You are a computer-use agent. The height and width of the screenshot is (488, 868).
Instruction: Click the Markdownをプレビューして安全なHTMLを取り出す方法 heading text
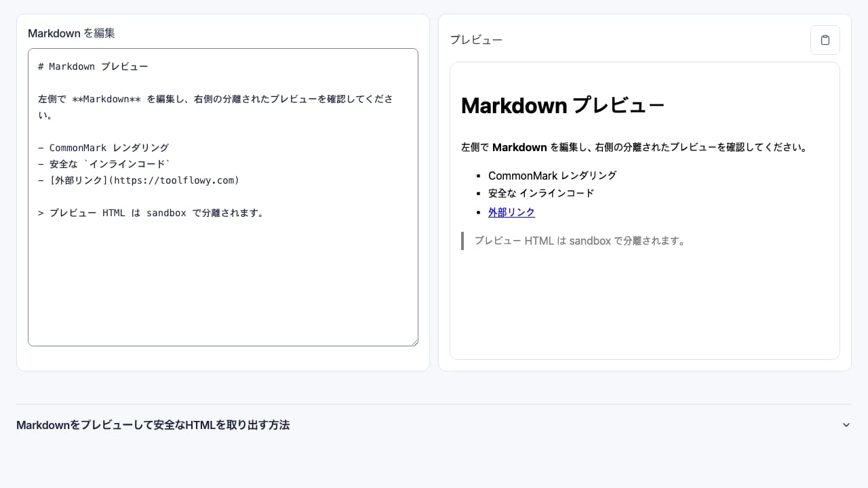[x=153, y=425]
